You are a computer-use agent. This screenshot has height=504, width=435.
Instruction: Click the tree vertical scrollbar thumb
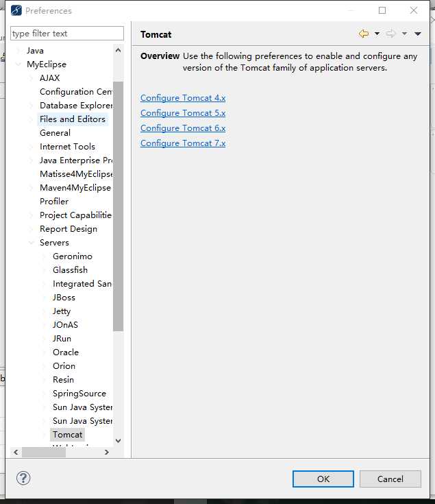pos(118,206)
